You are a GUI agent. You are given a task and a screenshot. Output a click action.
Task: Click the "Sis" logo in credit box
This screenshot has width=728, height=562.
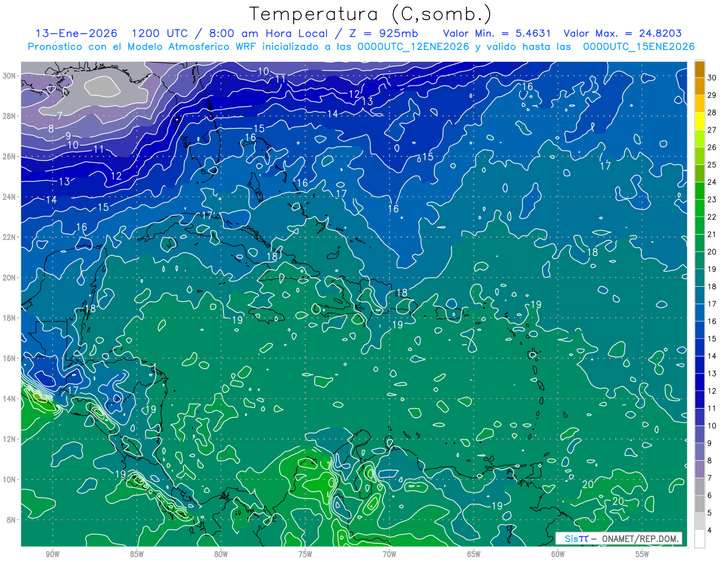tap(571, 538)
